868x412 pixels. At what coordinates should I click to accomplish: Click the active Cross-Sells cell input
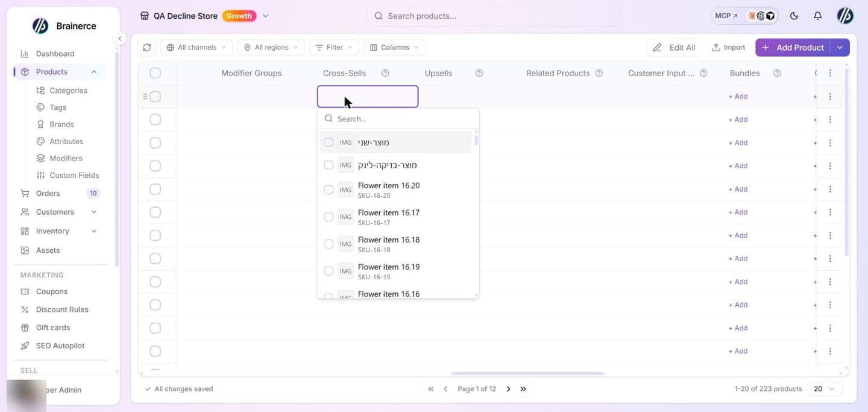[368, 97]
